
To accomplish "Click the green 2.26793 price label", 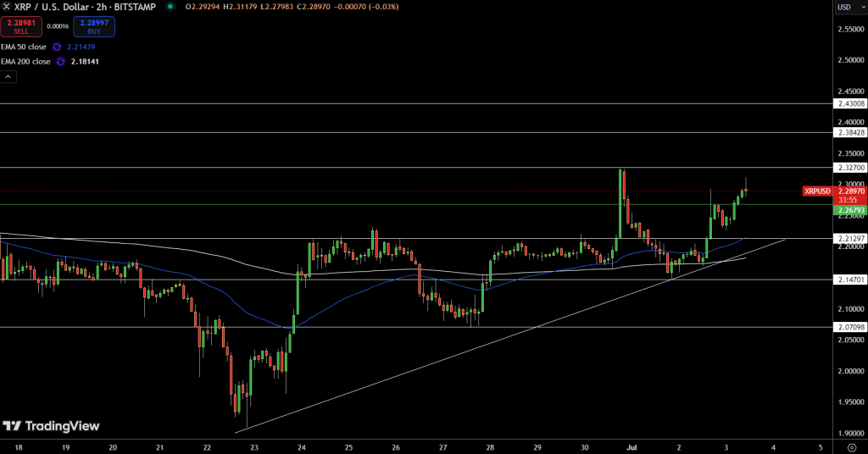I will [x=850, y=211].
